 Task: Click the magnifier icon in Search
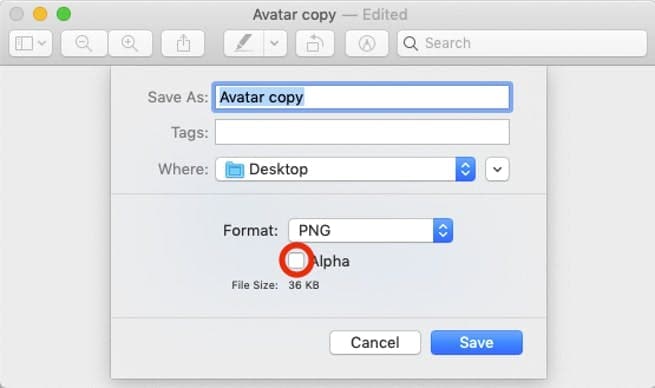coord(411,43)
